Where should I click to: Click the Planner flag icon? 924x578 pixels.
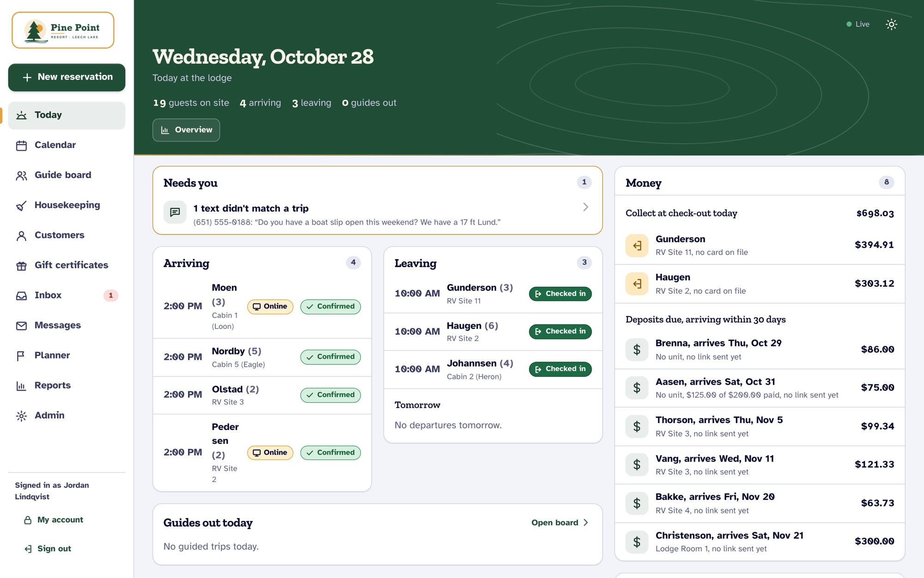(x=21, y=356)
